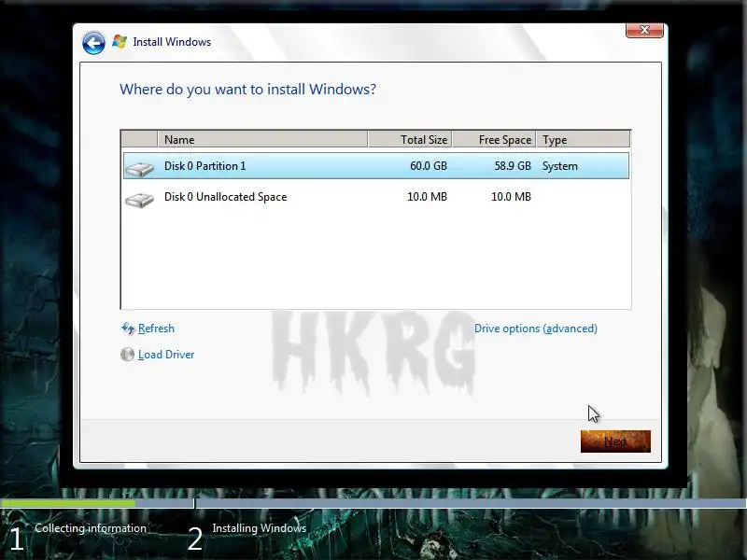The image size is (747, 560).
Task: Click the System type cell
Action: (x=559, y=166)
